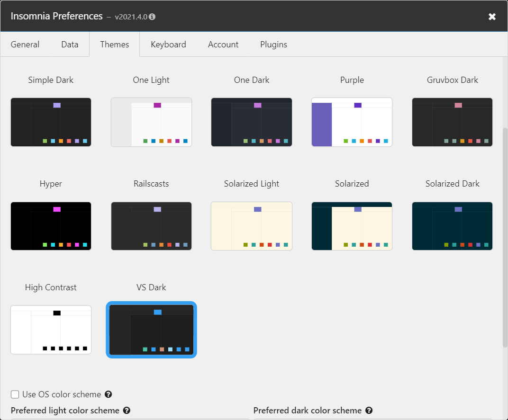This screenshot has height=420, width=508.
Task: Switch to the Data tab
Action: (x=70, y=45)
